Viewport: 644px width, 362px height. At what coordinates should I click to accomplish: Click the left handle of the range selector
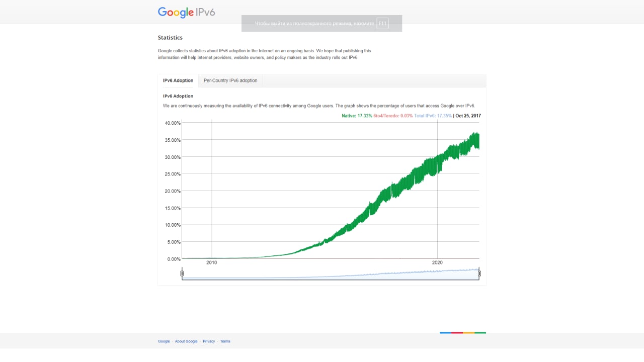click(x=182, y=274)
